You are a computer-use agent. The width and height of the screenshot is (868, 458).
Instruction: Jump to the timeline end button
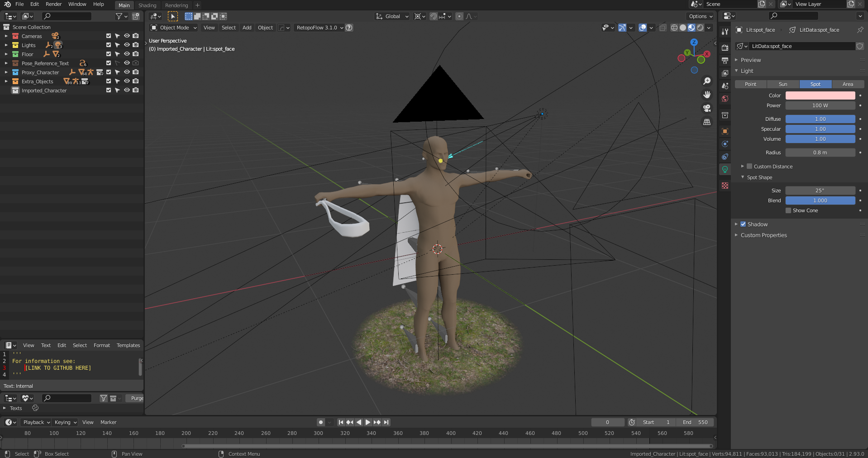tap(386, 422)
